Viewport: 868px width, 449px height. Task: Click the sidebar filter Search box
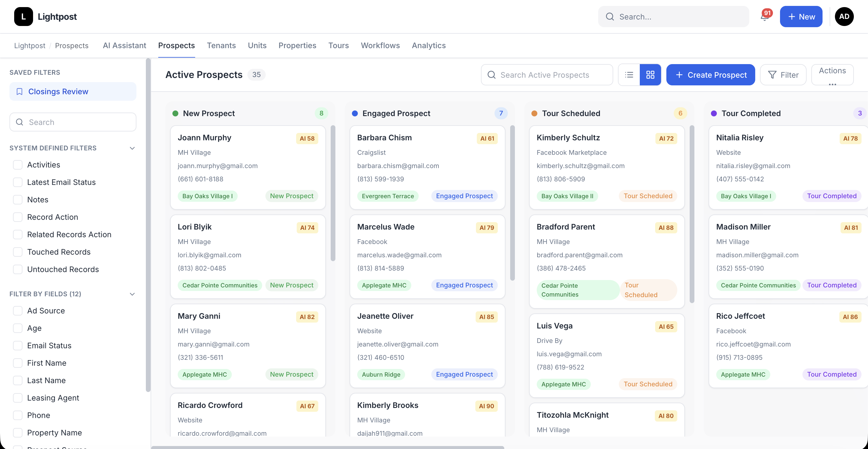[x=73, y=122]
